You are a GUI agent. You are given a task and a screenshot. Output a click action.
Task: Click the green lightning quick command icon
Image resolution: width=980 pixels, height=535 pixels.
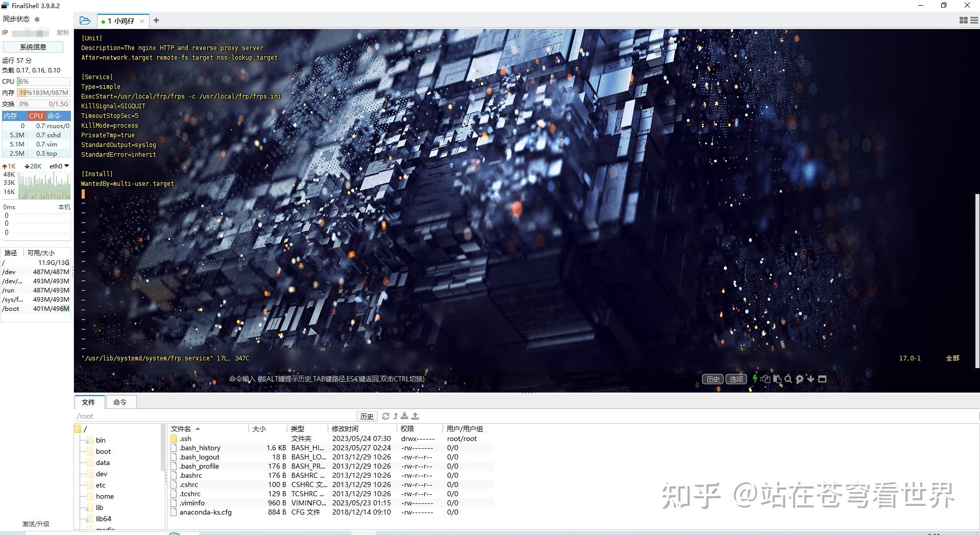(x=754, y=379)
